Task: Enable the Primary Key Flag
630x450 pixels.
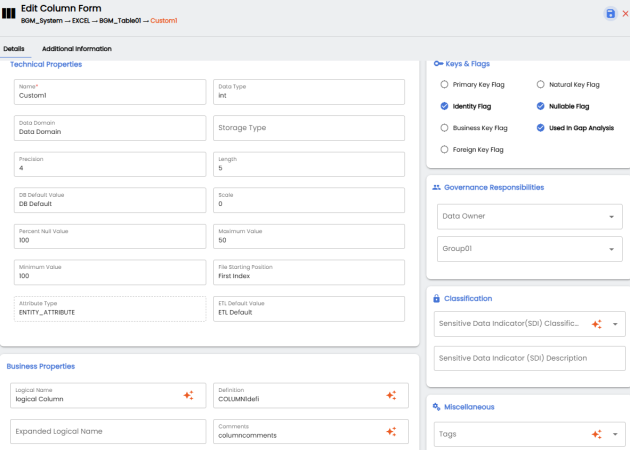Action: (x=445, y=85)
